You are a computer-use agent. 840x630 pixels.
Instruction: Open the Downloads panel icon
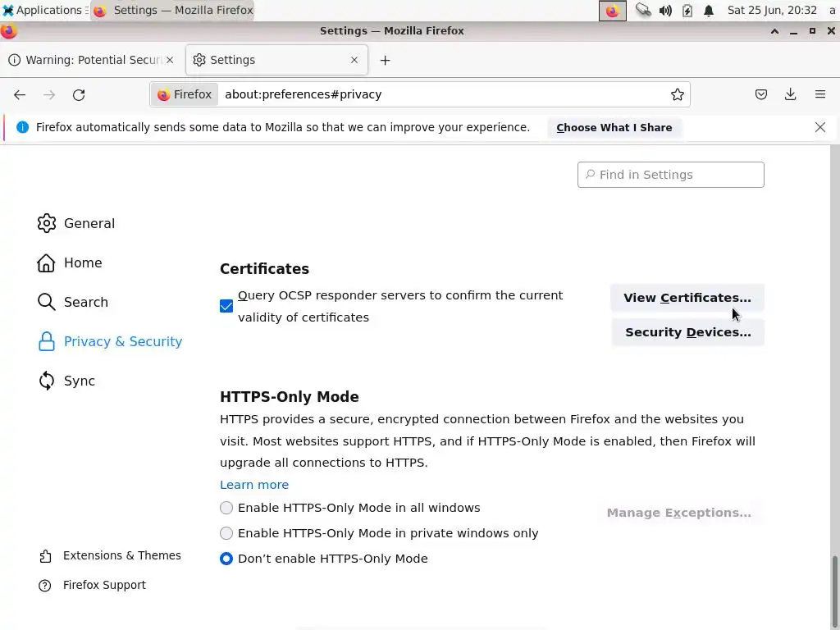(790, 94)
